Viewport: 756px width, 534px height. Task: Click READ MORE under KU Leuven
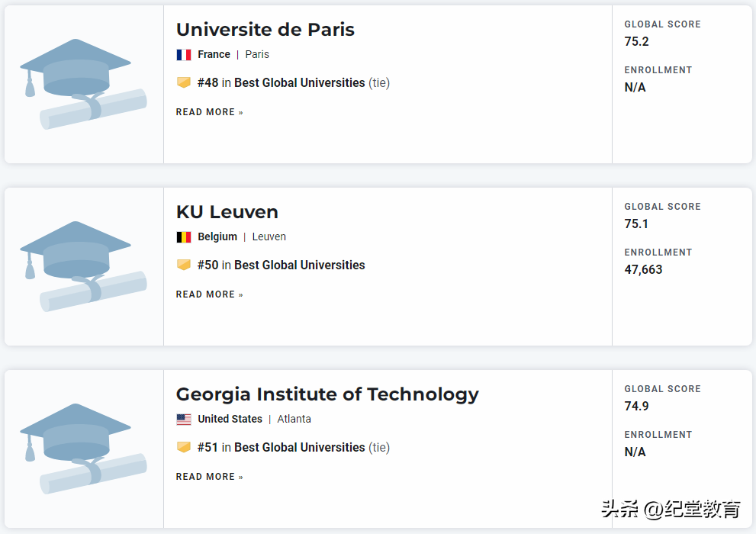[209, 294]
